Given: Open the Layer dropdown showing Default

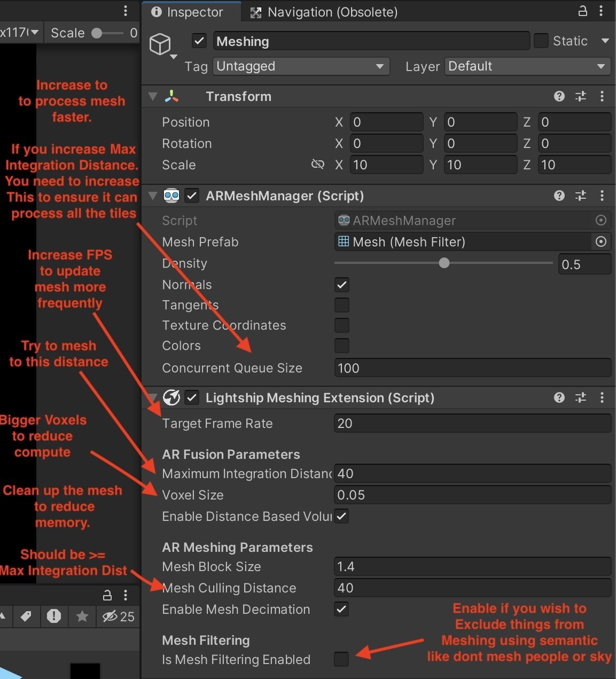Looking at the screenshot, I should [x=527, y=66].
